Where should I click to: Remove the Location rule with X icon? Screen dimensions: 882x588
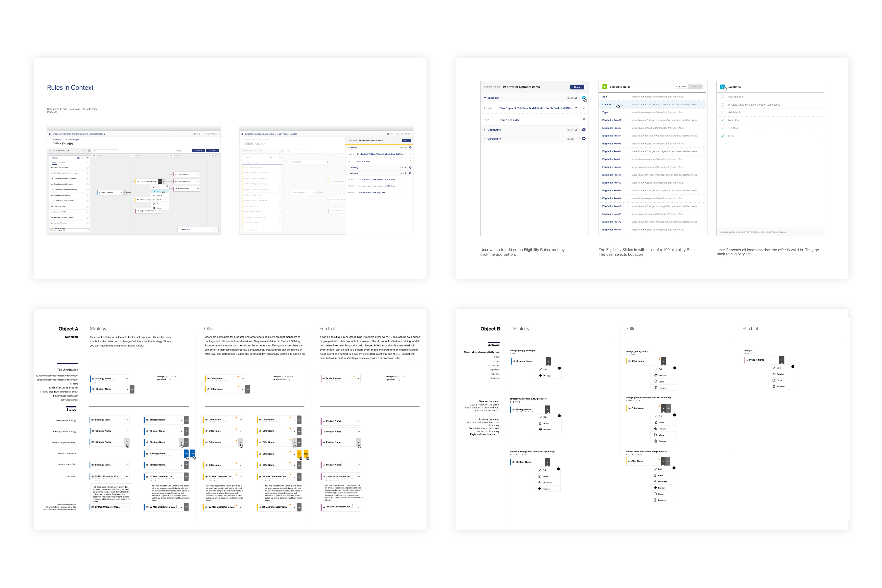point(584,108)
